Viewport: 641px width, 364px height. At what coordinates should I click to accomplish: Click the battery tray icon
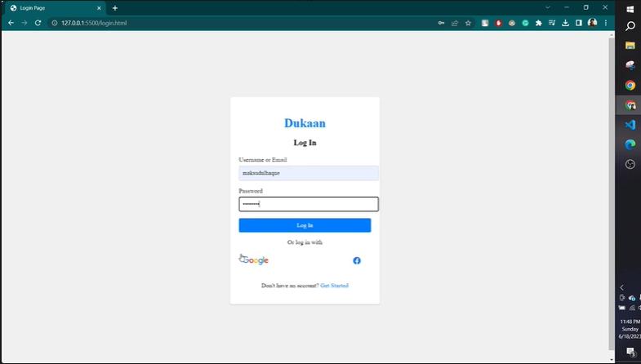point(622,308)
